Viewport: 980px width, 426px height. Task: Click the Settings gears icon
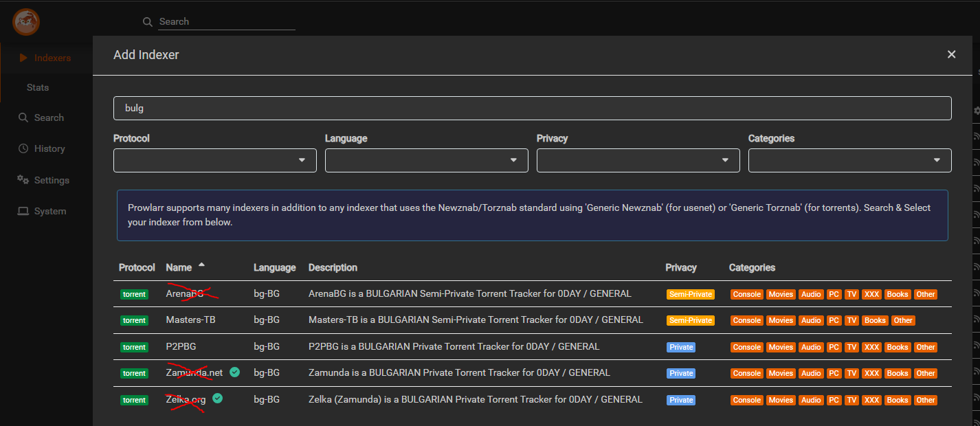(x=23, y=180)
